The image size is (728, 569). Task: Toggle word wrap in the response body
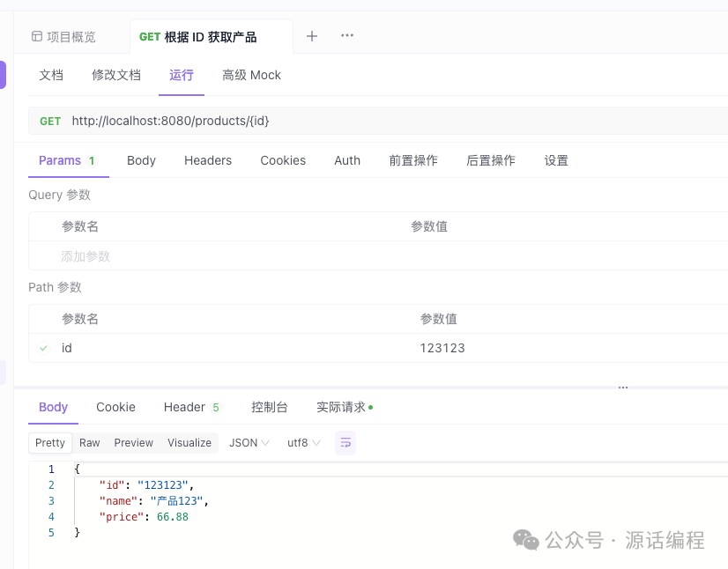[x=345, y=443]
